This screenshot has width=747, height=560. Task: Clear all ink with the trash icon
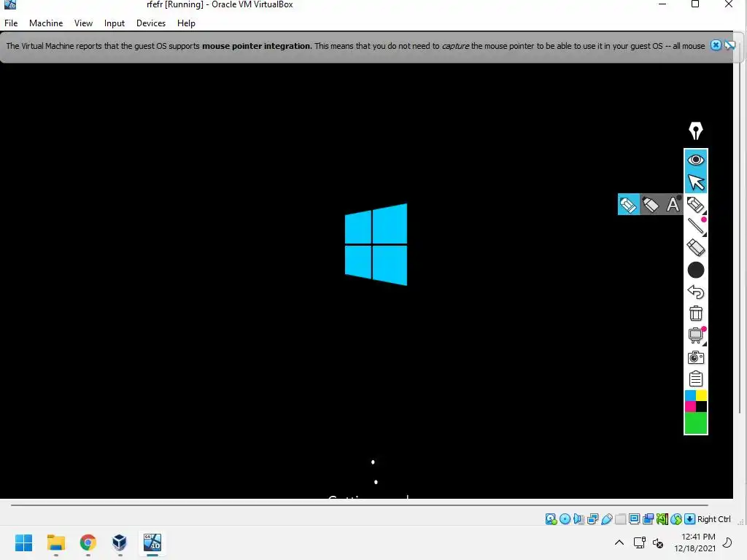(x=695, y=314)
